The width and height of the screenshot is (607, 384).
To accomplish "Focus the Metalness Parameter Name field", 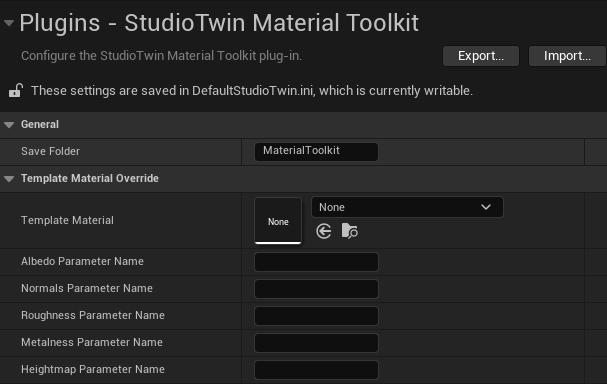I will (x=316, y=343).
